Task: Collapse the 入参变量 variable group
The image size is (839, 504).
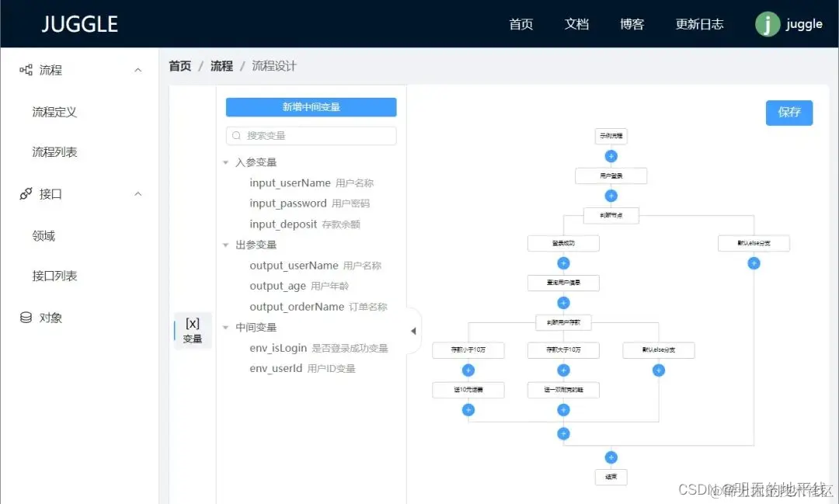Action: coord(225,162)
